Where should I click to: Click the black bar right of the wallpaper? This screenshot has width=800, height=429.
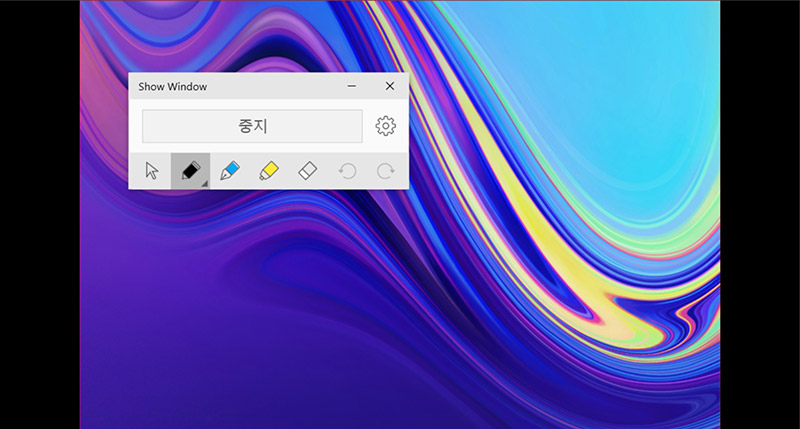pyautogui.click(x=760, y=215)
